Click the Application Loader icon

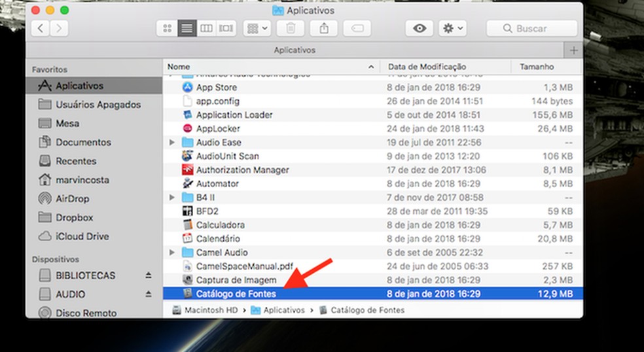coord(187,114)
